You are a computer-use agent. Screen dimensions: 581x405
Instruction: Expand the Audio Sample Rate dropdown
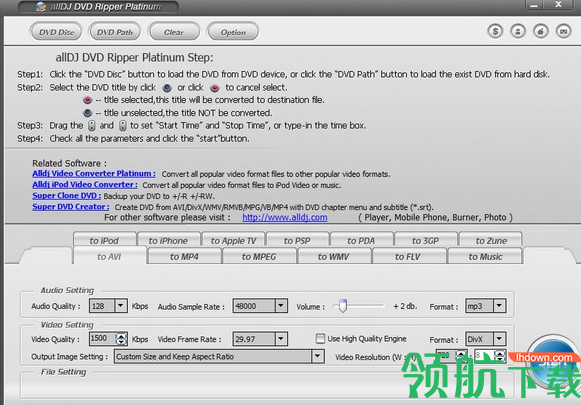(x=281, y=306)
